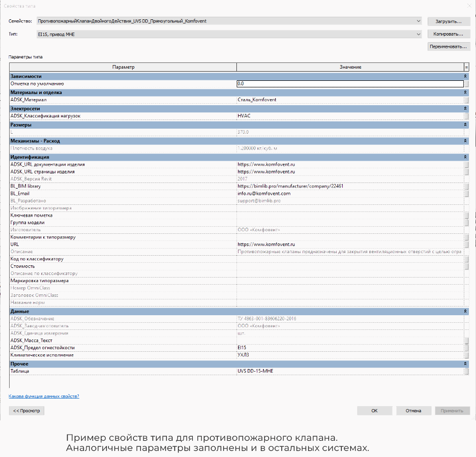Confirm with the OK button
This screenshot has height=457, width=476.
375,411
